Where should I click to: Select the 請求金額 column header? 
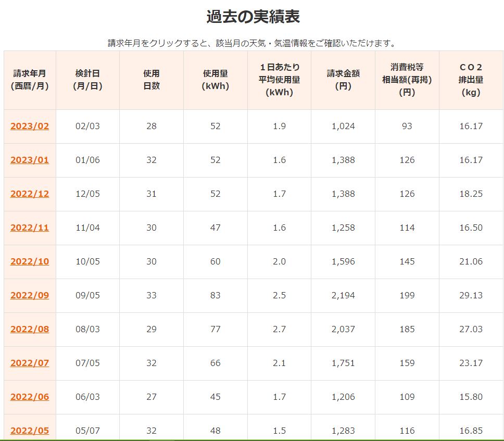(x=343, y=80)
